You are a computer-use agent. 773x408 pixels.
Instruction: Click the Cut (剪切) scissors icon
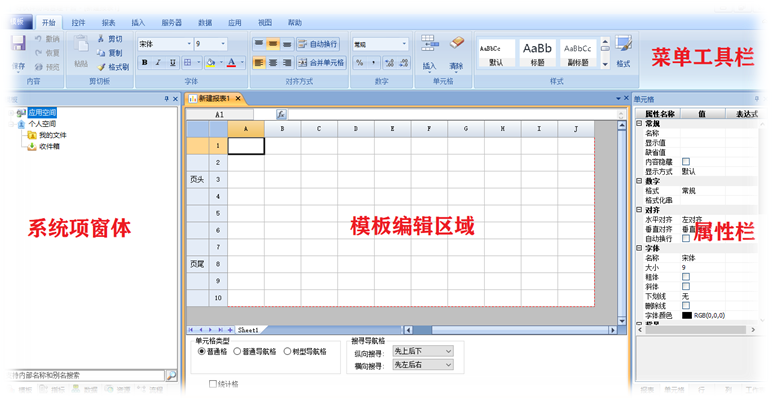point(101,39)
